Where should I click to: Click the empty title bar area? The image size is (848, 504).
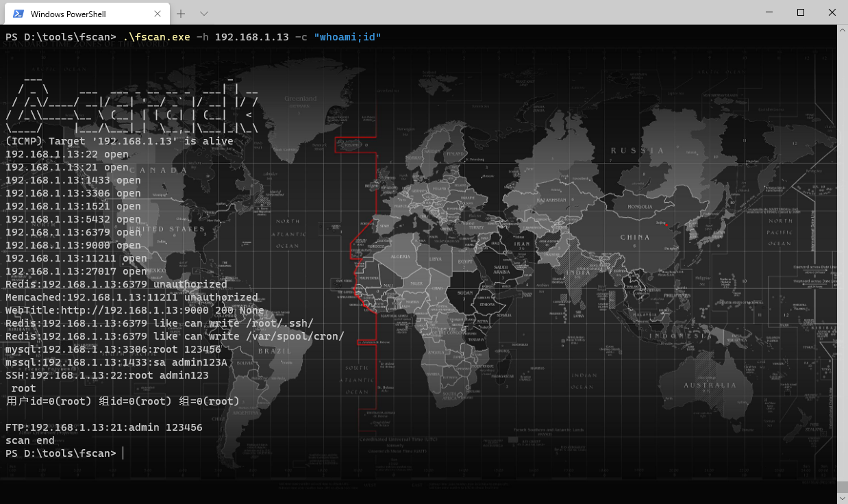pyautogui.click(x=479, y=12)
